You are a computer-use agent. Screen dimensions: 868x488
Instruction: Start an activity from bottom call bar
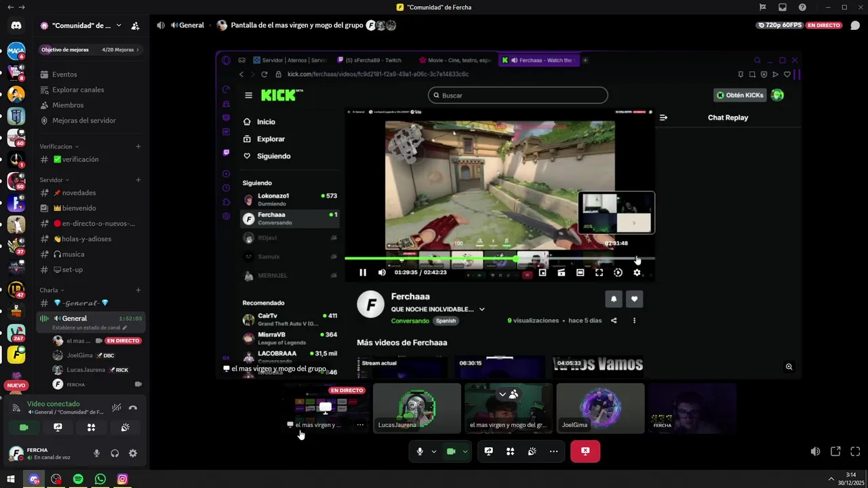click(x=511, y=451)
